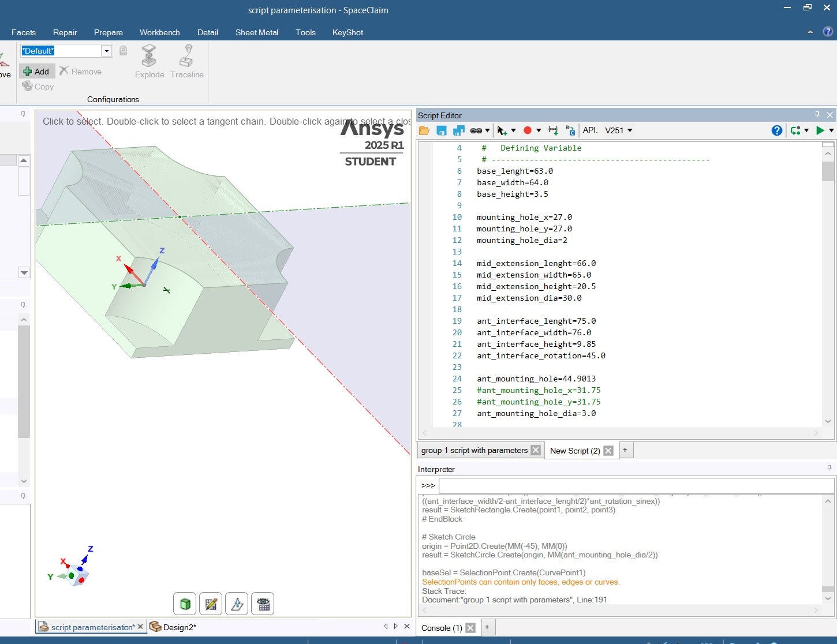Close the Script Editor panel
The height and width of the screenshot is (644, 837).
coord(830,115)
